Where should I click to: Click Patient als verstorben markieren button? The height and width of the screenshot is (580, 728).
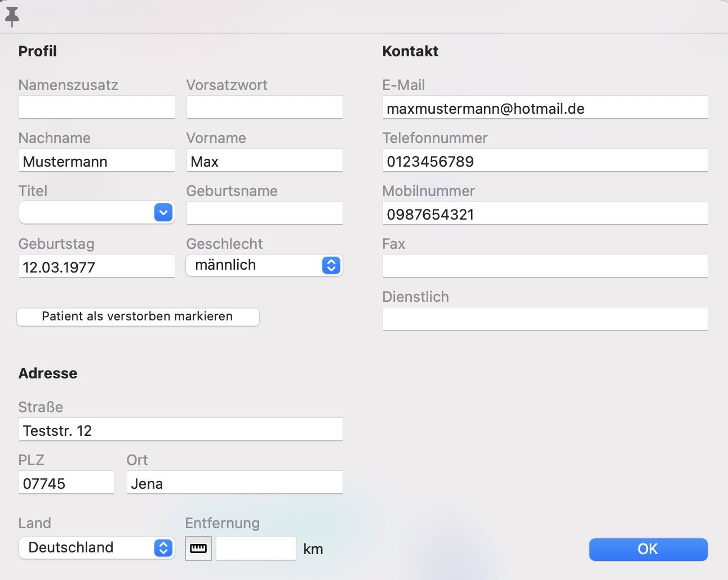click(x=138, y=316)
